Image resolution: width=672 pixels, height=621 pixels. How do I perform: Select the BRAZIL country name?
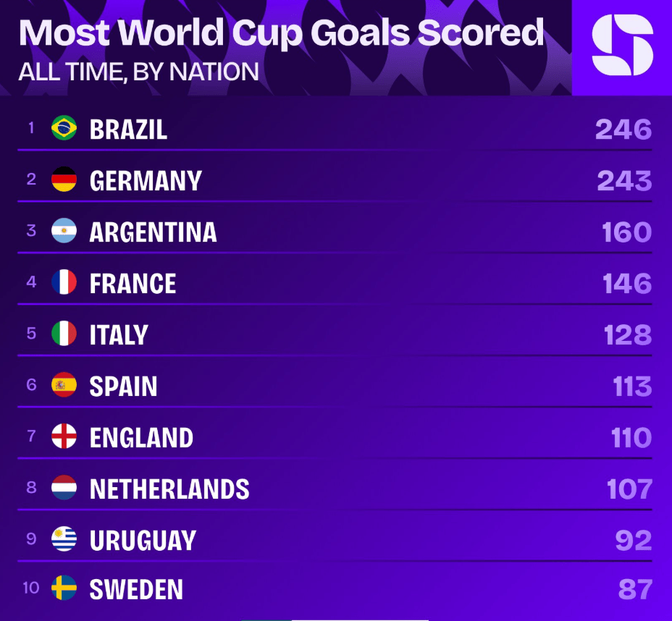128,130
